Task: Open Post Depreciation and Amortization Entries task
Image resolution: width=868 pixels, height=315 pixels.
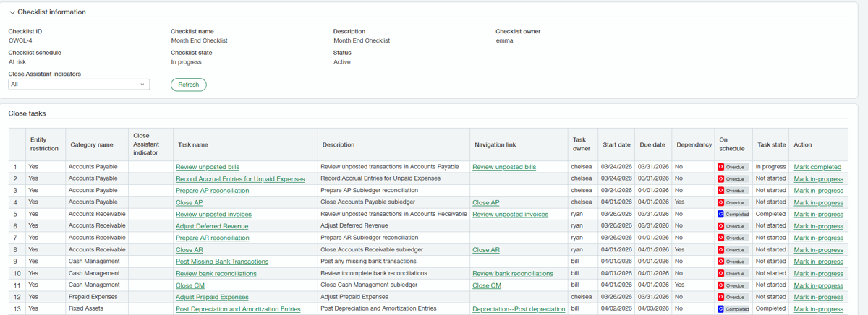Action: point(238,309)
